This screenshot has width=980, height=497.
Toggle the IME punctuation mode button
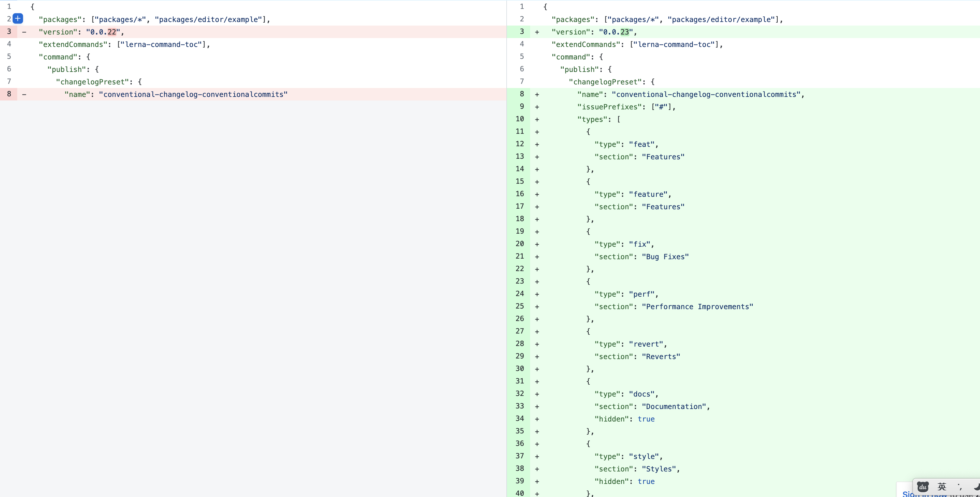click(x=960, y=487)
